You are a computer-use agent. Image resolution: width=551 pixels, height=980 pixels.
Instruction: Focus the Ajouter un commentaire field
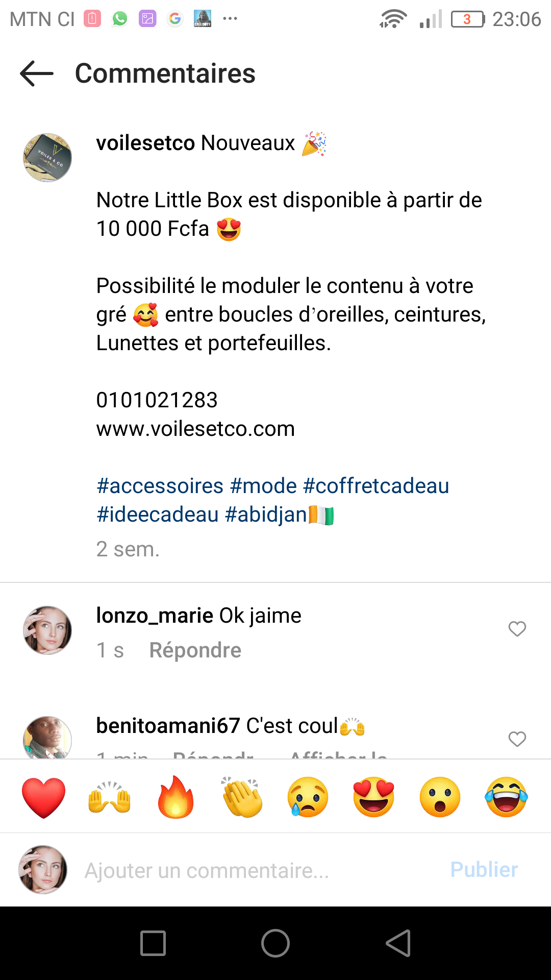255,870
